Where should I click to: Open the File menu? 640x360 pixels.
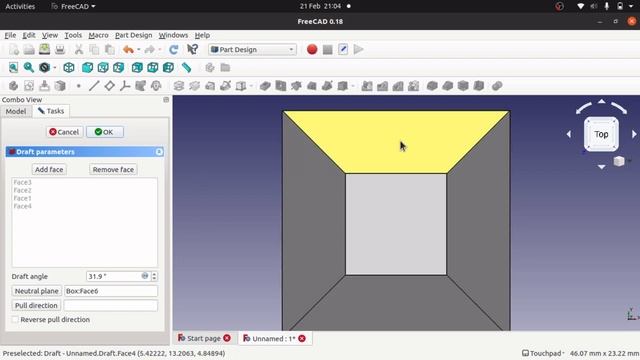10,35
